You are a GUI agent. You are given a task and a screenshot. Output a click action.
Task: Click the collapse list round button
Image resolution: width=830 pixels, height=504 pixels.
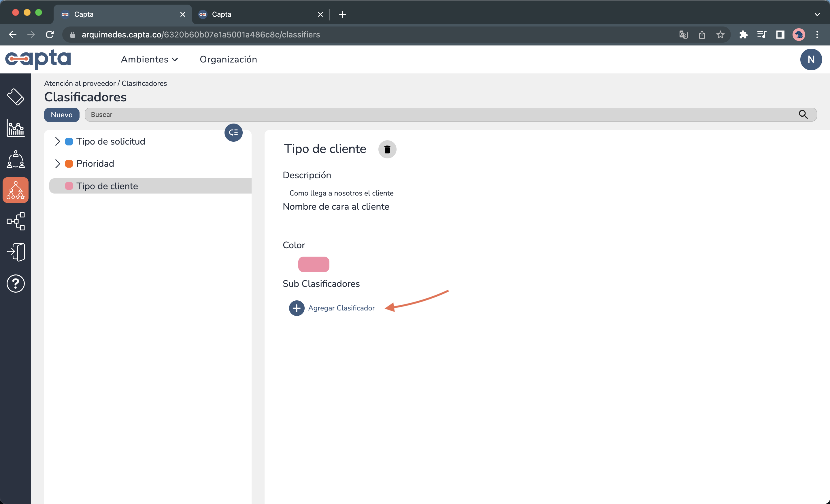tap(233, 133)
